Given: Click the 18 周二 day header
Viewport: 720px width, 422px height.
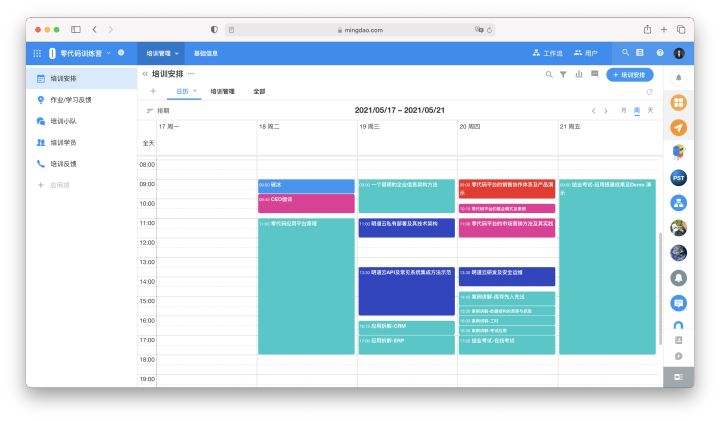Looking at the screenshot, I should click(269, 126).
